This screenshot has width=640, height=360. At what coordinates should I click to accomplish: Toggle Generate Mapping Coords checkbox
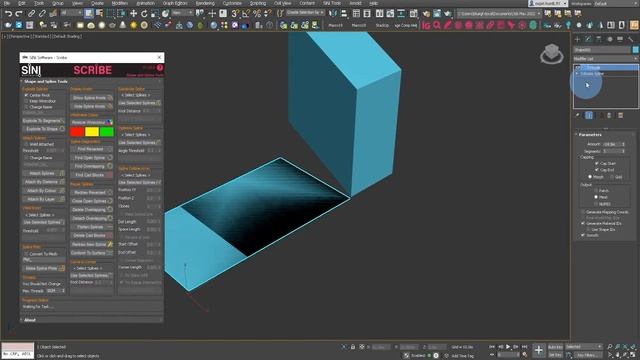(x=583, y=212)
